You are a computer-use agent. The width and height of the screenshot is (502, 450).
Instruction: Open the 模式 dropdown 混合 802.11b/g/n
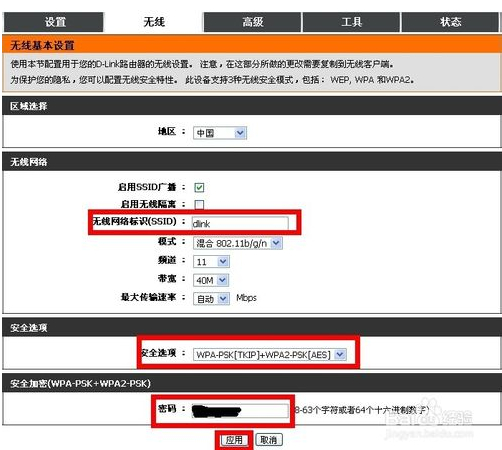[238, 243]
